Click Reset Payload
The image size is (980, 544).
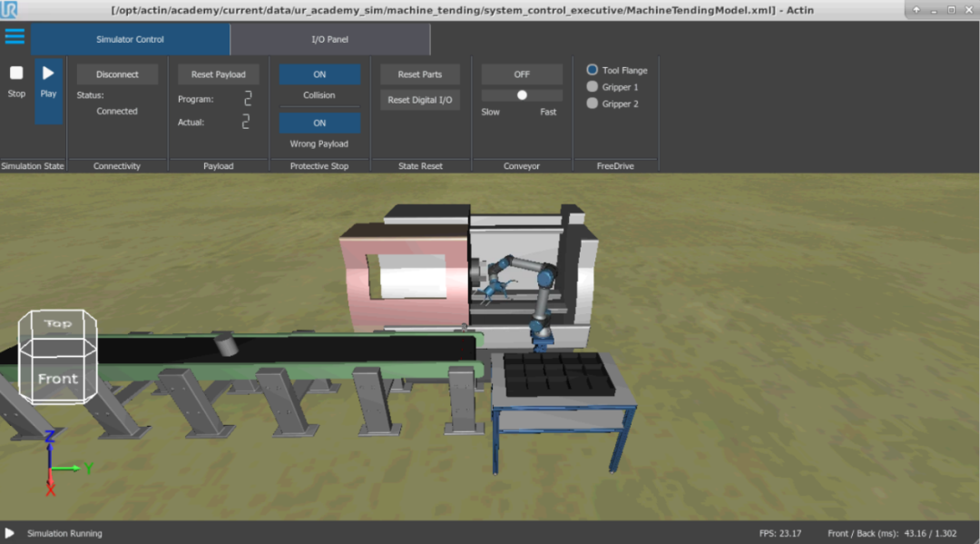218,74
